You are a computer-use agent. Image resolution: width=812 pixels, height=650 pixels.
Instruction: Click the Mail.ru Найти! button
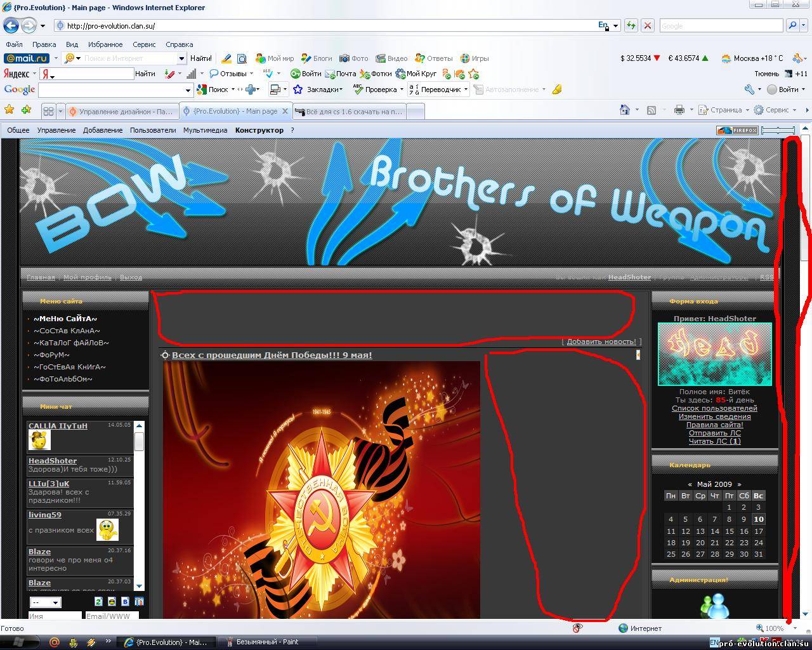[201, 58]
